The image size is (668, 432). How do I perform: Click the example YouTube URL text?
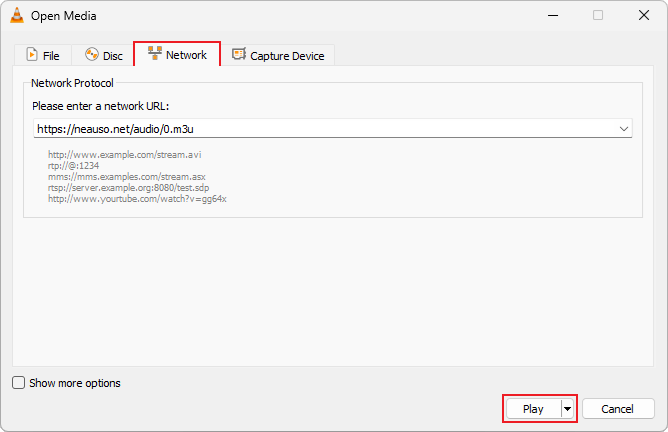point(137,199)
